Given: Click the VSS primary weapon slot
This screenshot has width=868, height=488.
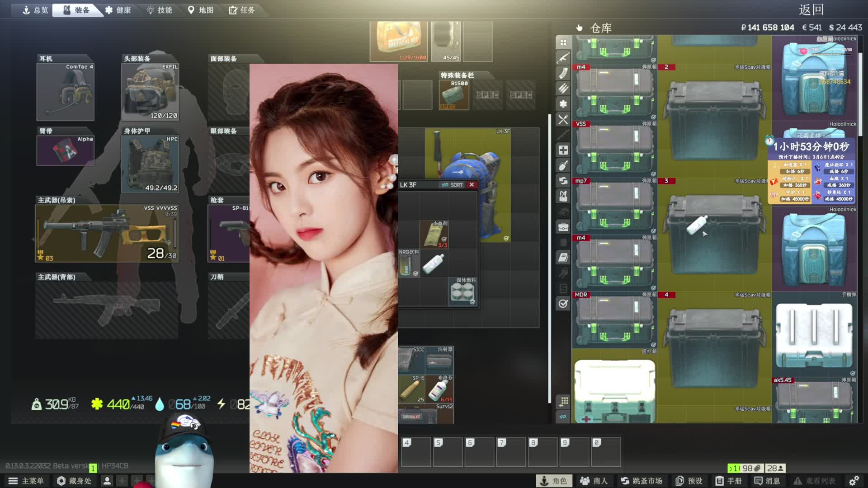Looking at the screenshot, I should click(107, 234).
